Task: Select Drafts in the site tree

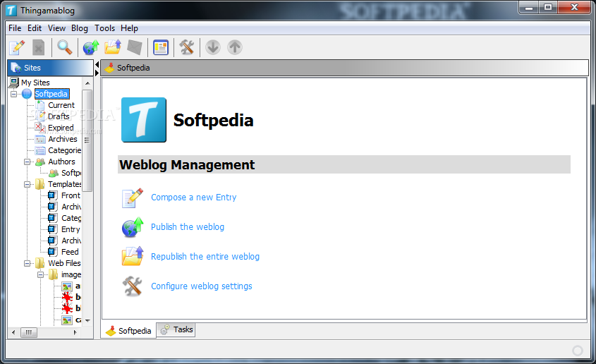Action: (59, 116)
